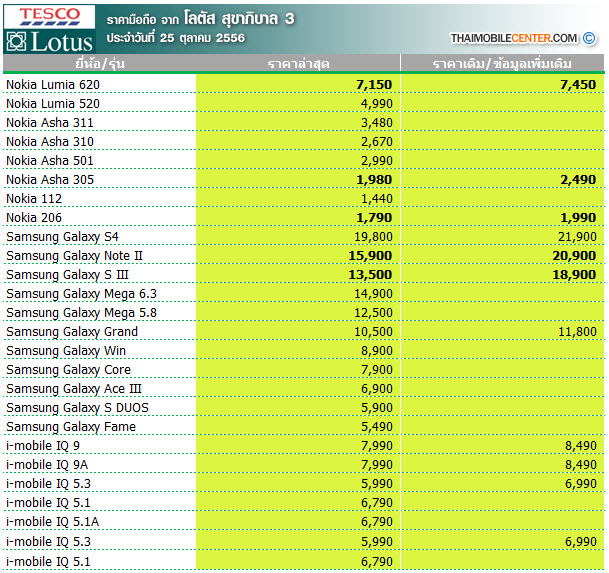Click the original price 2,490
This screenshot has height=573, width=609.
point(578,180)
